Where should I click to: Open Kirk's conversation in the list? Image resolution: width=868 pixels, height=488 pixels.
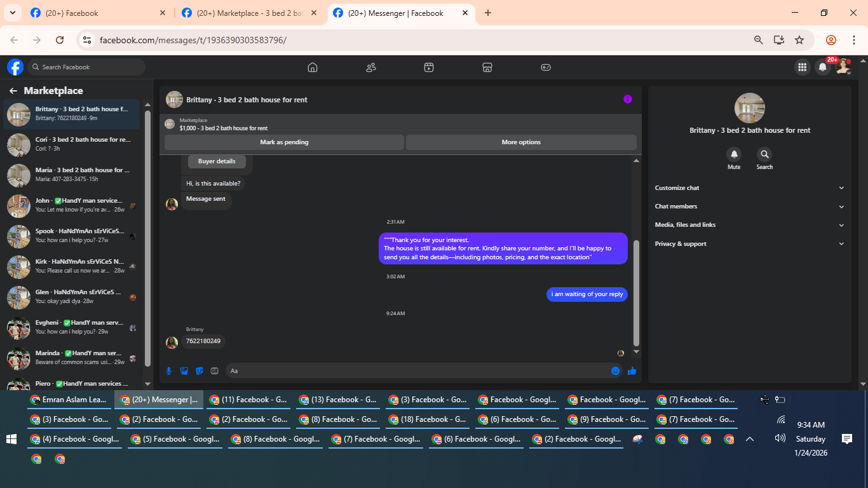(71, 266)
